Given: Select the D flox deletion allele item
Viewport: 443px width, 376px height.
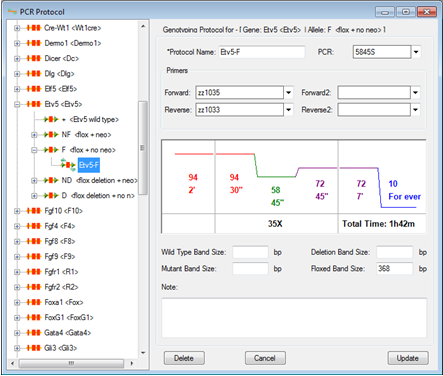Looking at the screenshot, I should point(98,196).
